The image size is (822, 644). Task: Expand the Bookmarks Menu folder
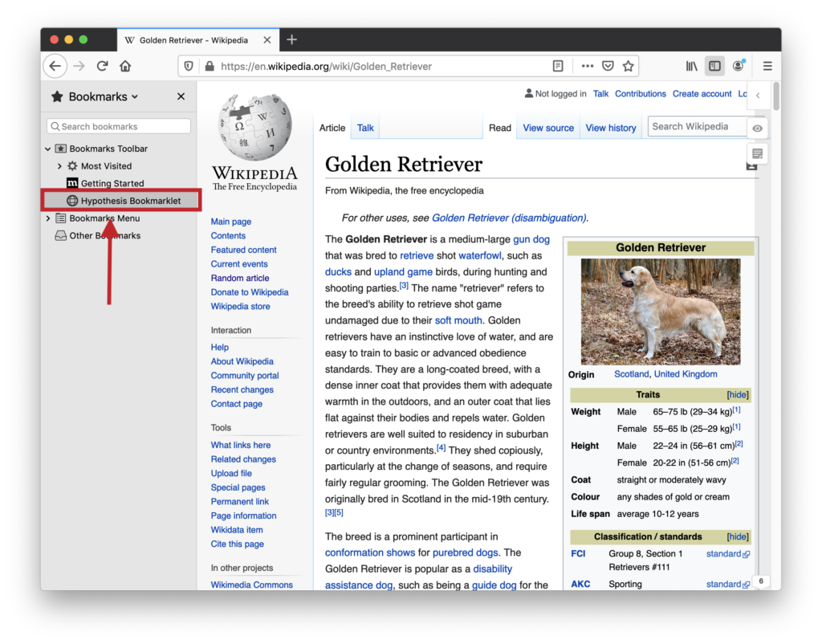coord(48,218)
